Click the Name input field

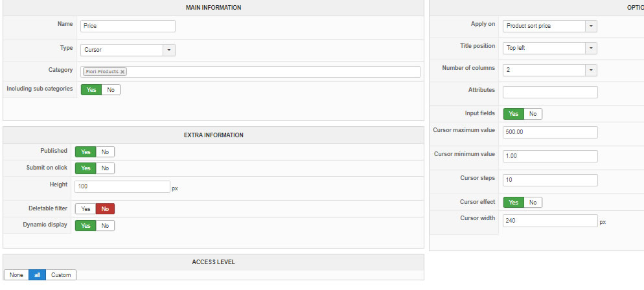click(x=128, y=27)
